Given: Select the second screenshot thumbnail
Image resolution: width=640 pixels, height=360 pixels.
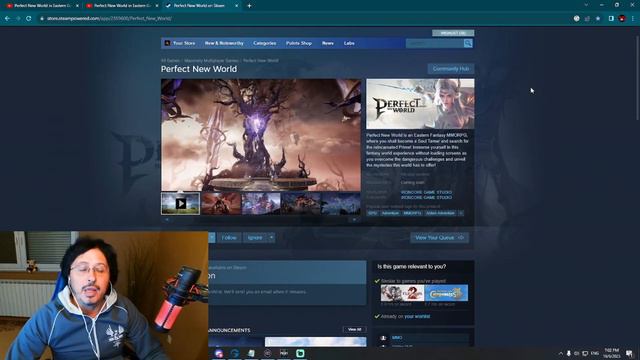Looking at the screenshot, I should 221,203.
